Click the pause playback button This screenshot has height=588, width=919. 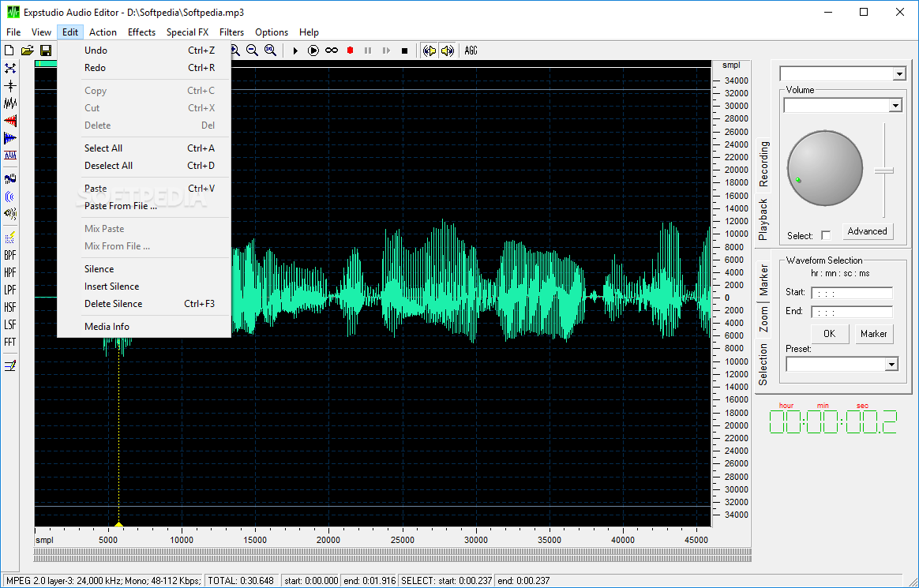tap(368, 51)
